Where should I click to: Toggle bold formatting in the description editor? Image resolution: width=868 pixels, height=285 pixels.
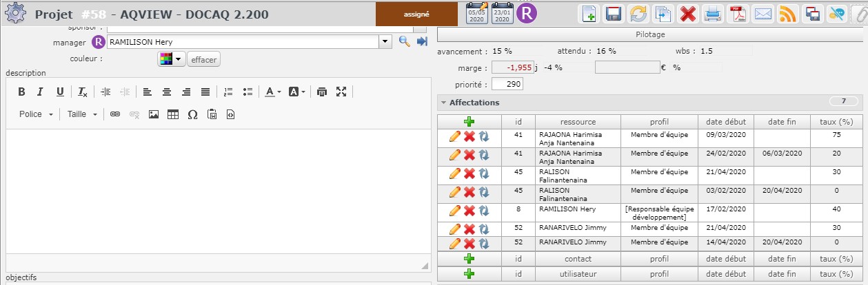(x=21, y=92)
